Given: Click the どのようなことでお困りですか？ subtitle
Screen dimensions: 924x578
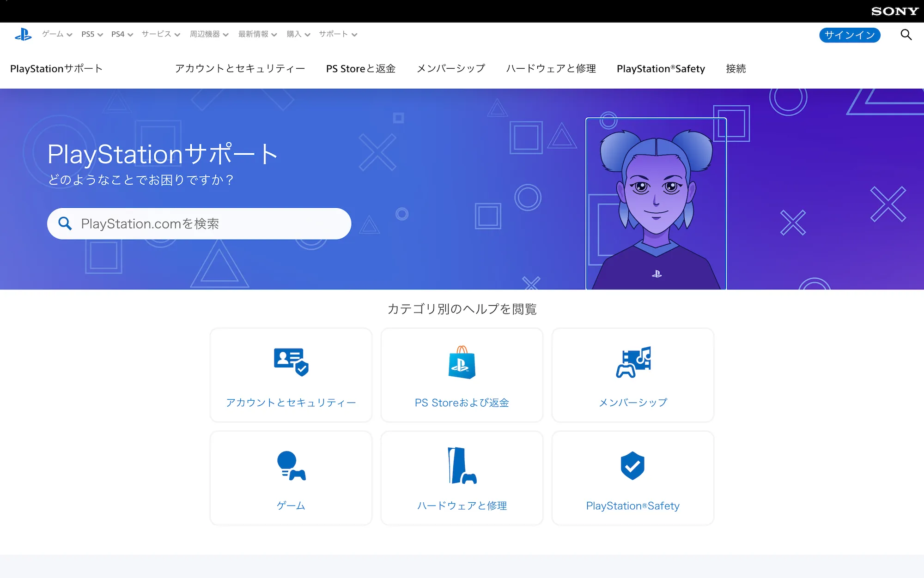Looking at the screenshot, I should (x=141, y=180).
